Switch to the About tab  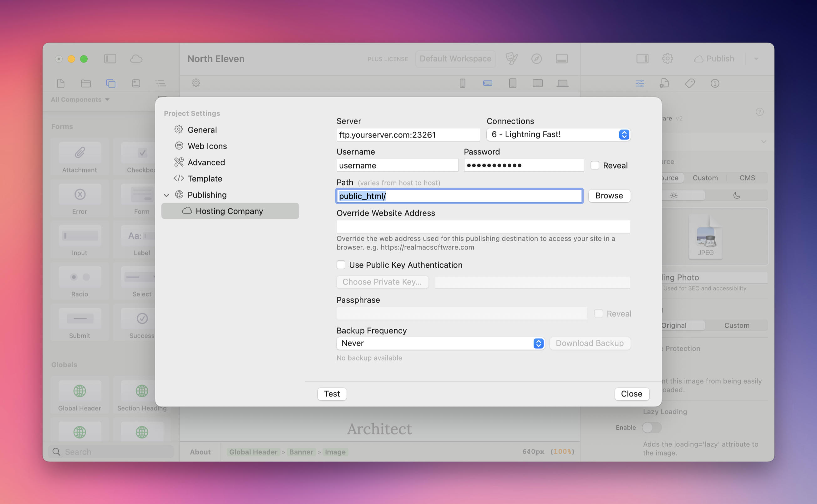pos(200,452)
